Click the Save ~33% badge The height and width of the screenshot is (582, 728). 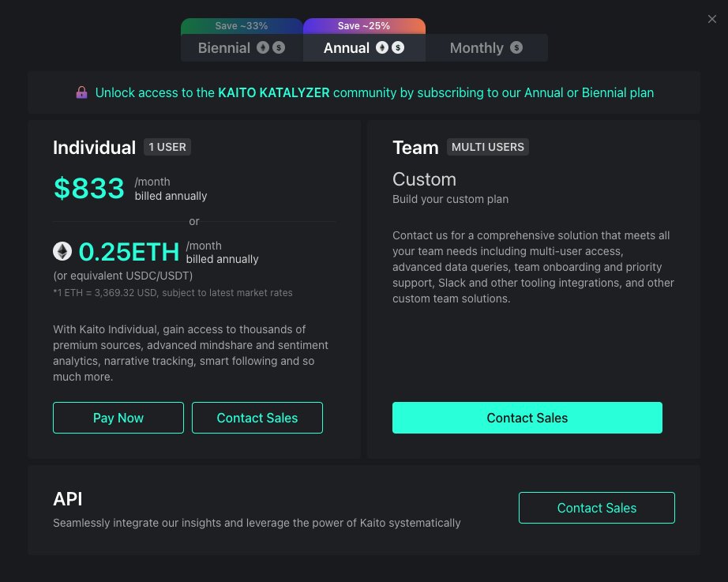click(x=242, y=26)
